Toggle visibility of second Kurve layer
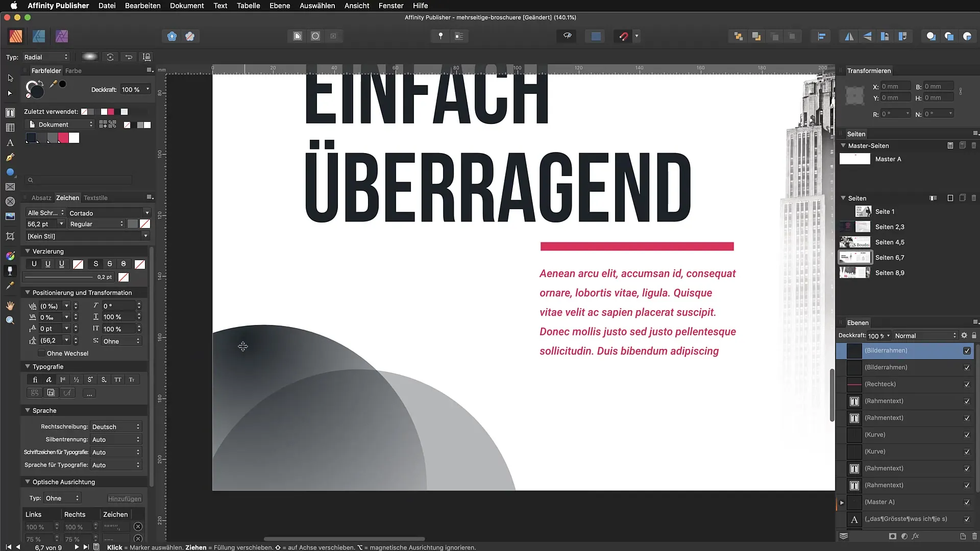 click(x=967, y=452)
